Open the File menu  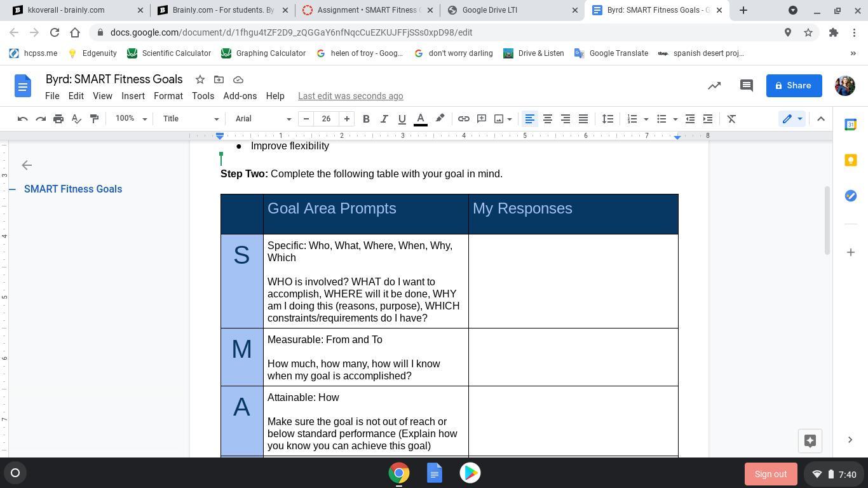(x=52, y=96)
